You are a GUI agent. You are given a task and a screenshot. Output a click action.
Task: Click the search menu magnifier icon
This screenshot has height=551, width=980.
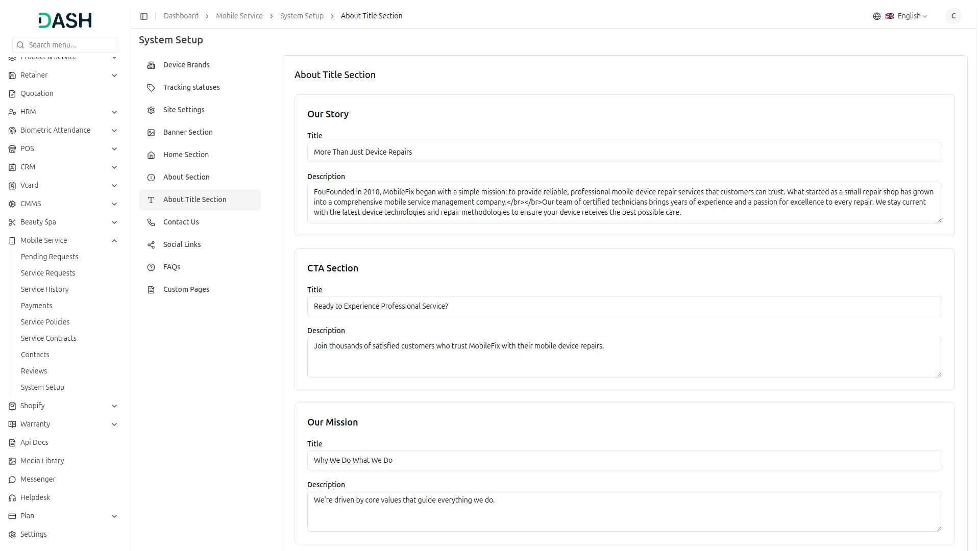point(20,45)
